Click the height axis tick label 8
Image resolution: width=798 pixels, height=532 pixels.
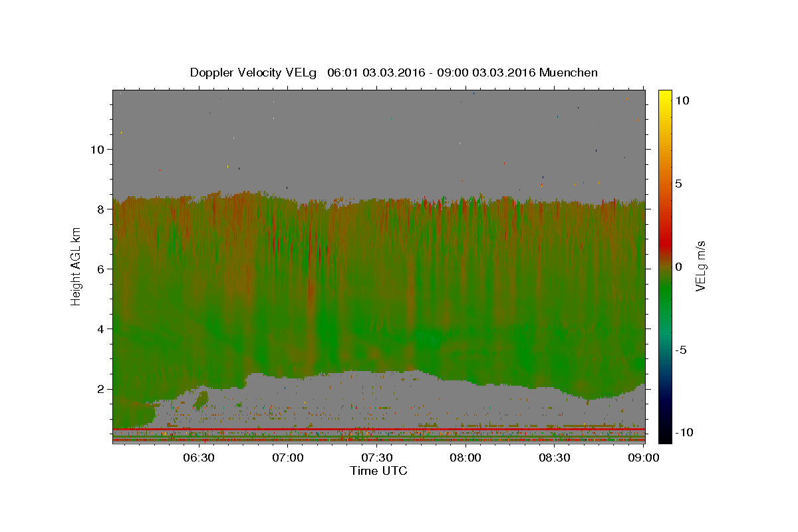(x=101, y=209)
